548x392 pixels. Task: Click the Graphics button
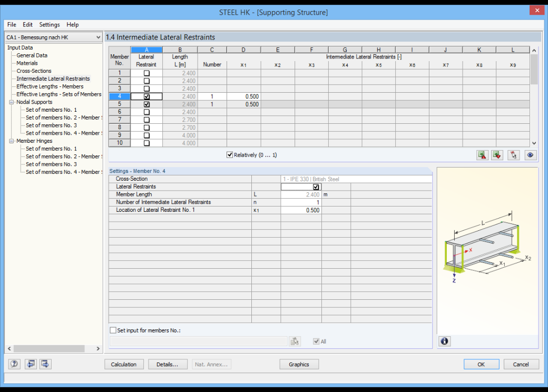[x=299, y=365]
